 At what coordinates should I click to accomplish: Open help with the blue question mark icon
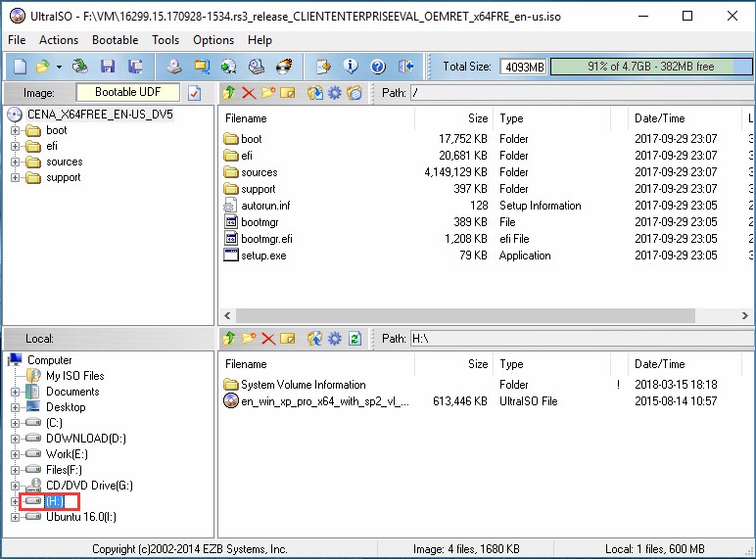(378, 67)
